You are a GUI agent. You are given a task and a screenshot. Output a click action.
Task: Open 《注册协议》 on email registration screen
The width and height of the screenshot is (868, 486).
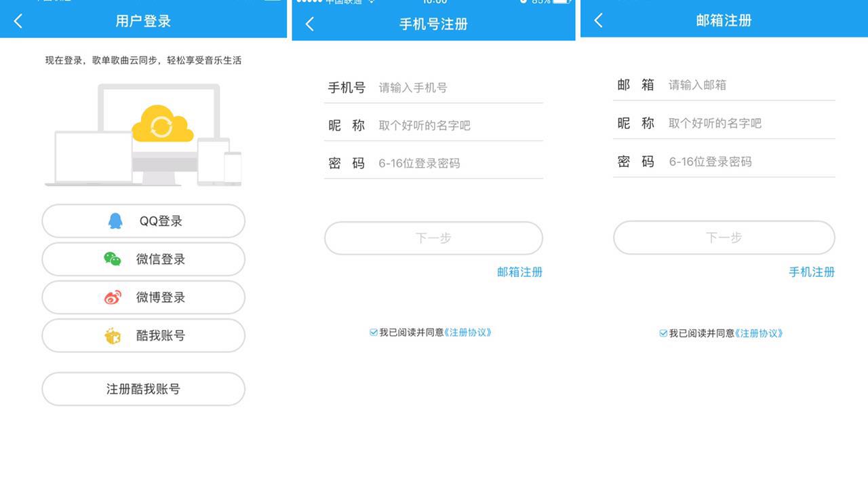pyautogui.click(x=759, y=333)
